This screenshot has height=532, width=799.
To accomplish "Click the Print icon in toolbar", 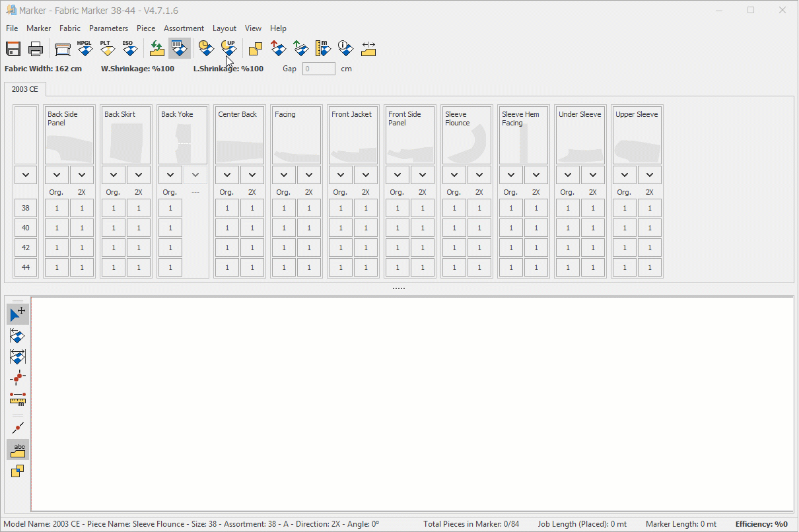I will click(x=36, y=49).
